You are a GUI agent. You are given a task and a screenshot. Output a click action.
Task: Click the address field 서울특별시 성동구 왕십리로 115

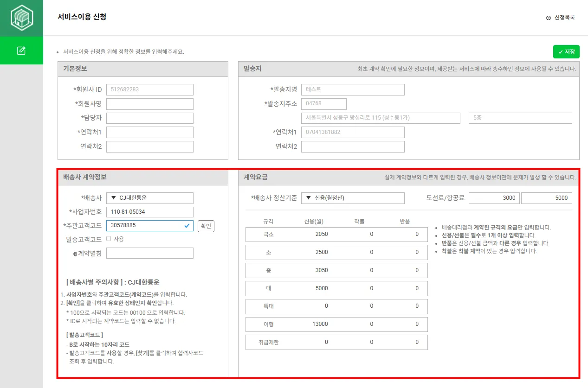pyautogui.click(x=381, y=118)
